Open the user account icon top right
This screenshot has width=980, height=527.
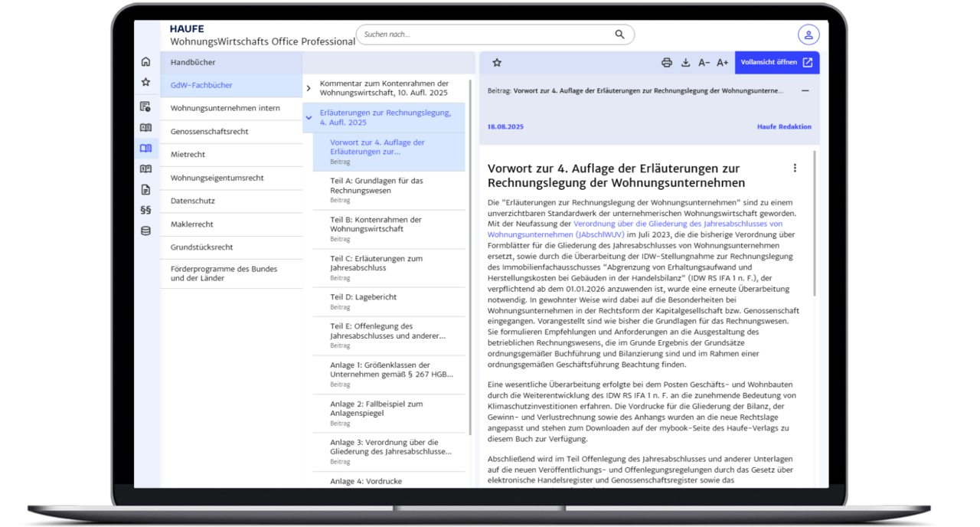coord(808,34)
